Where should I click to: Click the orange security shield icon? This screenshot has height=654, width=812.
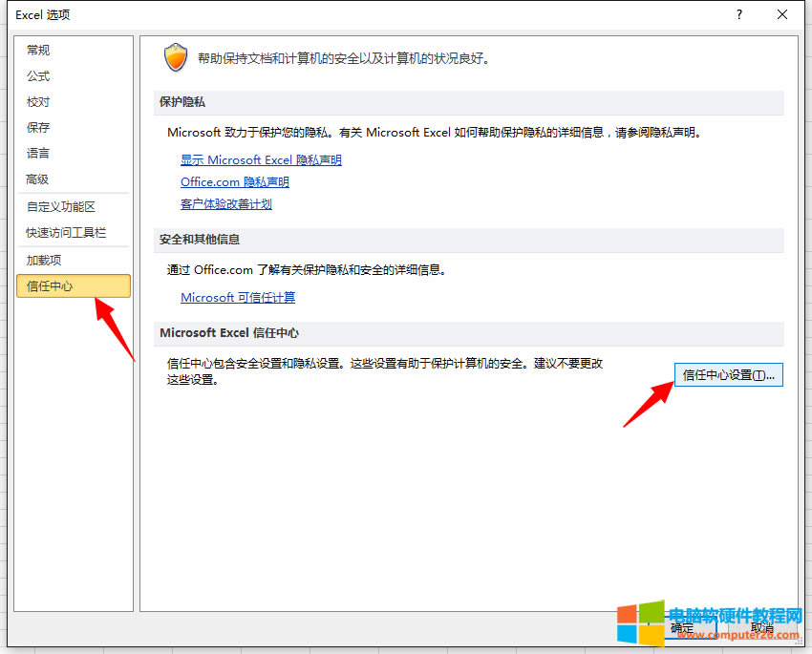click(x=176, y=57)
